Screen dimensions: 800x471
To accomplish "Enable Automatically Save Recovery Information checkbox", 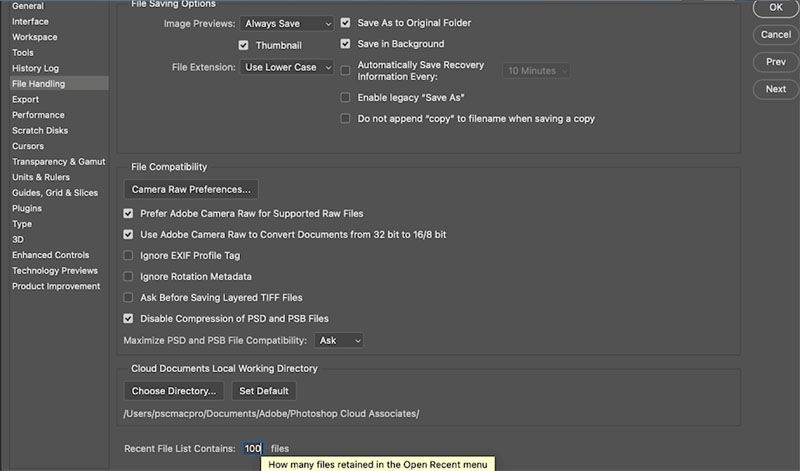I will click(x=345, y=70).
